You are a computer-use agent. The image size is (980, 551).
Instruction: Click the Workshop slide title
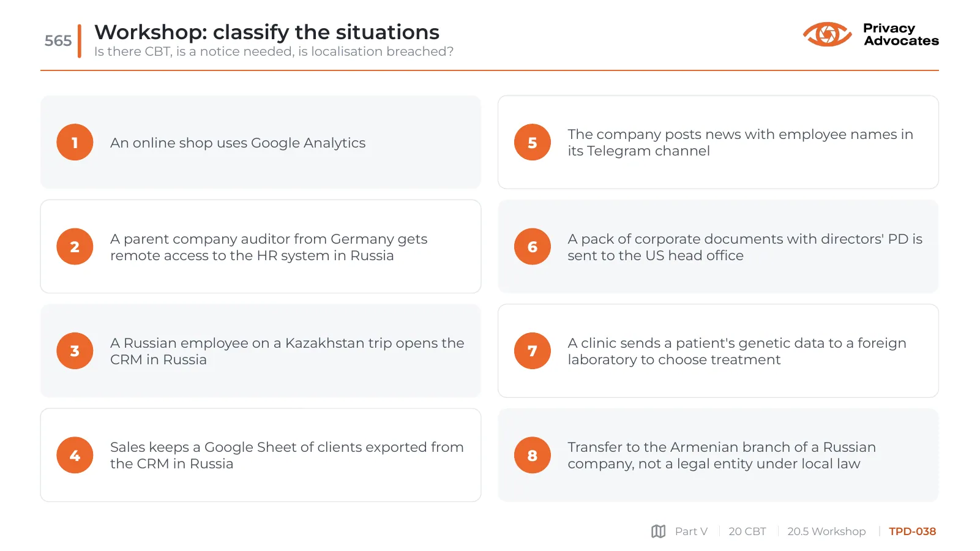coord(267,32)
